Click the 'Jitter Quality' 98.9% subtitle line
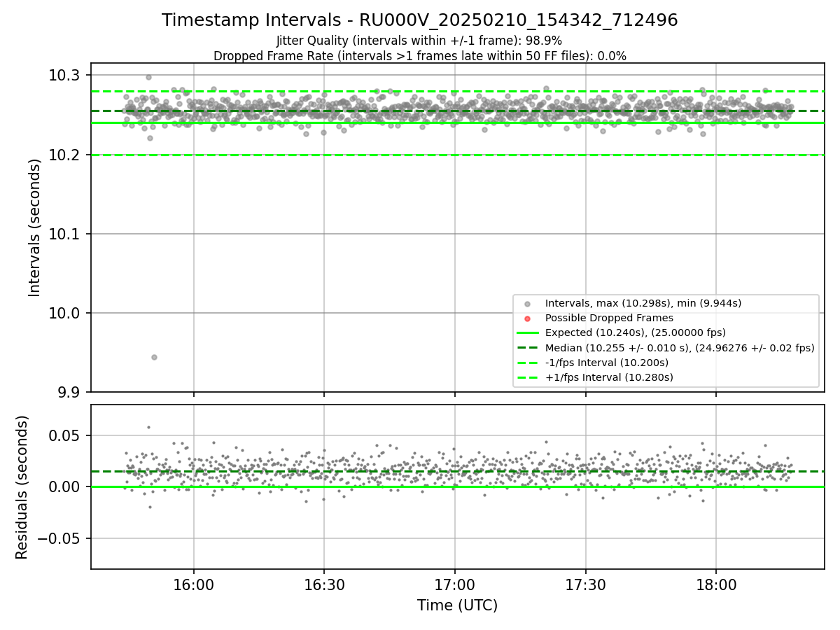This screenshot has width=840, height=630. (x=419, y=41)
